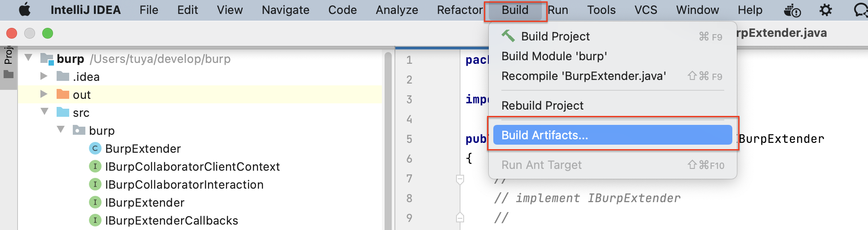Expand the out folder arrow
This screenshot has height=230, width=868.
(44, 94)
